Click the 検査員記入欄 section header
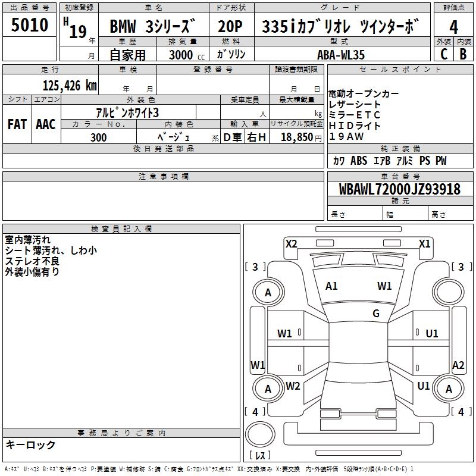Image resolution: width=476 pixels, height=476 pixels. click(x=121, y=229)
